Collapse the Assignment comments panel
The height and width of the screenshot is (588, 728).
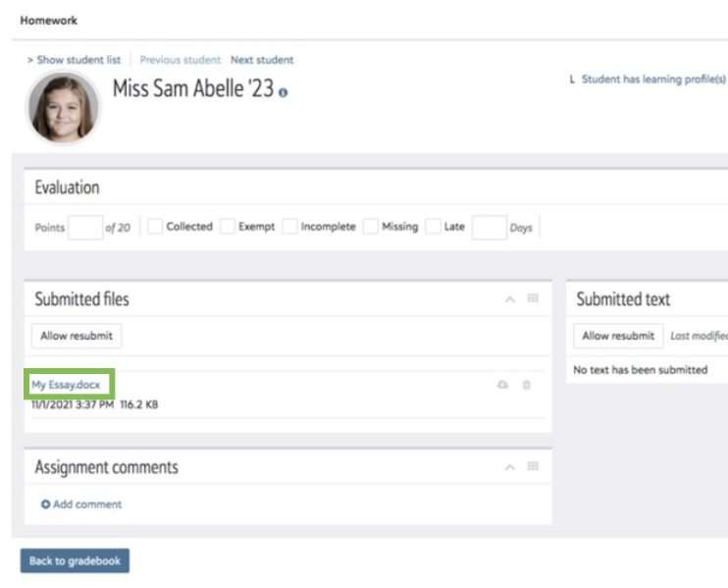[509, 467]
